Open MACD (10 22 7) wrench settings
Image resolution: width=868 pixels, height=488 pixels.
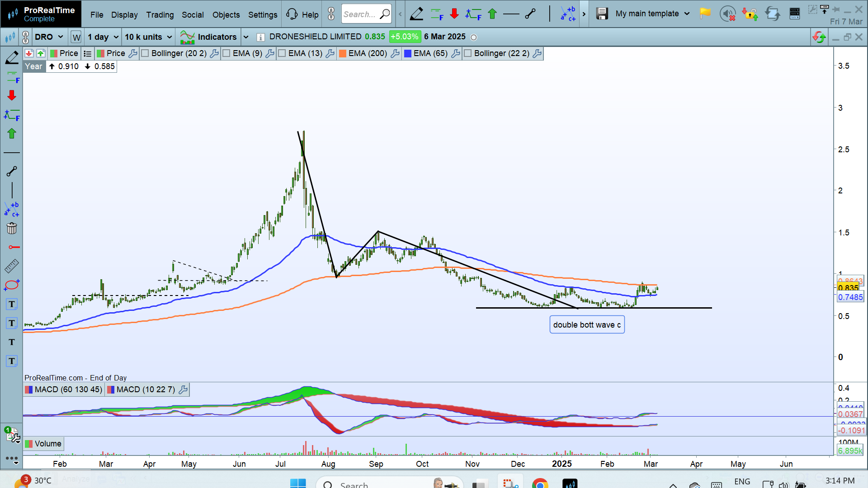click(x=183, y=389)
